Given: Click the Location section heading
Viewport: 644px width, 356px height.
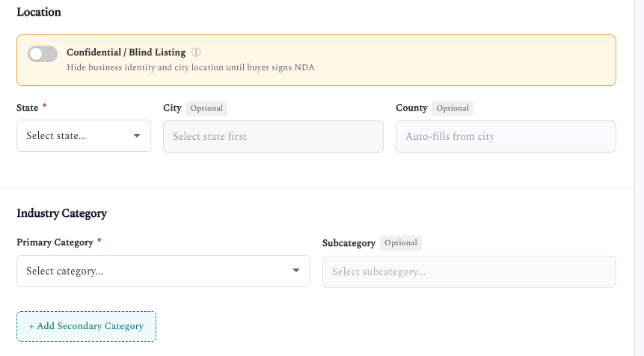Looking at the screenshot, I should tap(39, 12).
